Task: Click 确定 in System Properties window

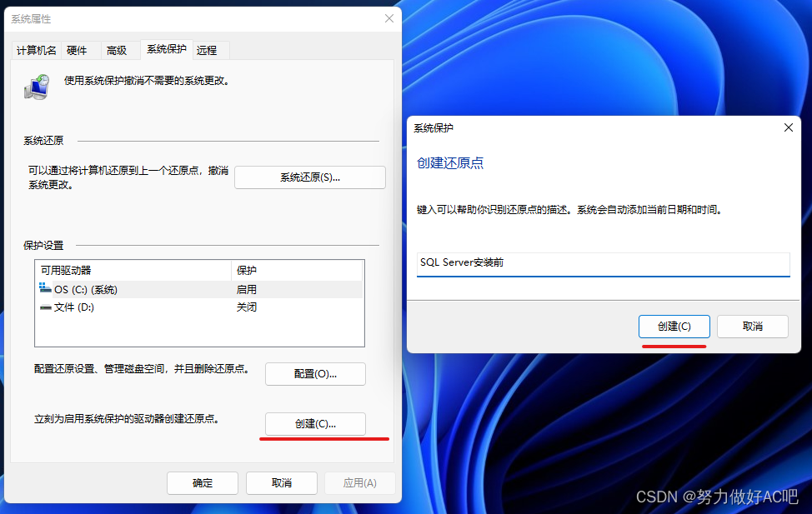Action: (x=203, y=483)
